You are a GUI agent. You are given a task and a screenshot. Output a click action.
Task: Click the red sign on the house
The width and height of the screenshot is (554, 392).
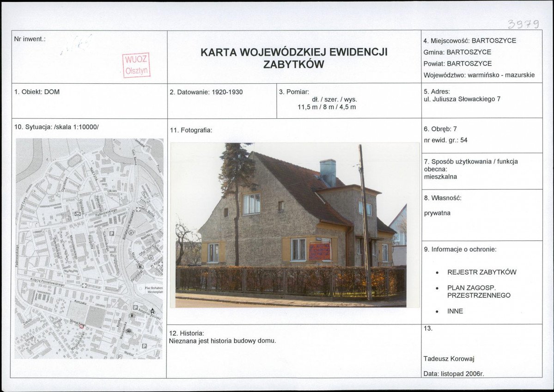pos(320,251)
